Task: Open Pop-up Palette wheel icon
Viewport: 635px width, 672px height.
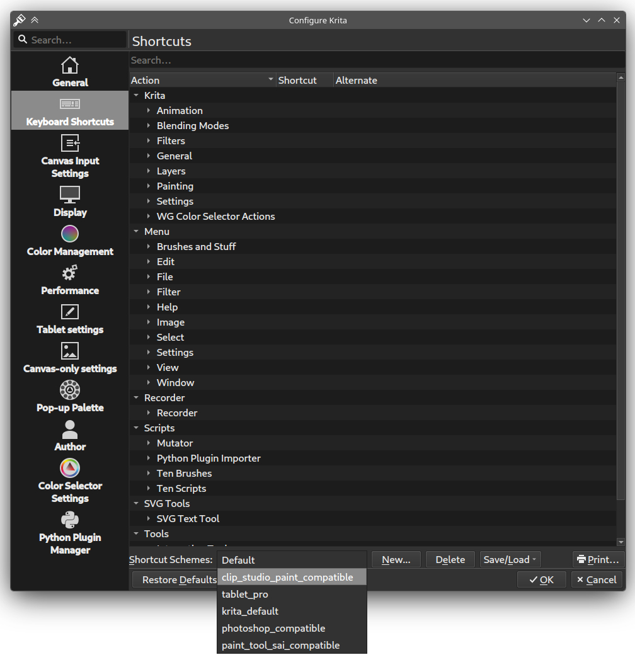Action: coord(70,390)
